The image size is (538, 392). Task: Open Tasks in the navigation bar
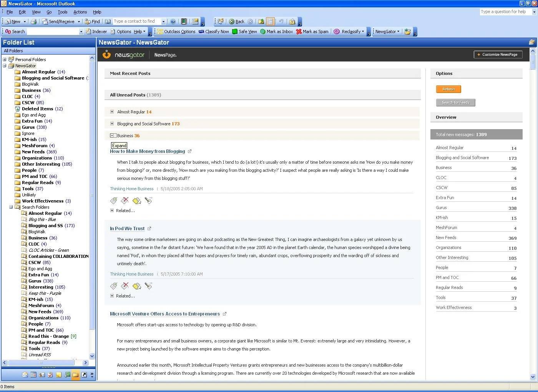tap(50, 375)
